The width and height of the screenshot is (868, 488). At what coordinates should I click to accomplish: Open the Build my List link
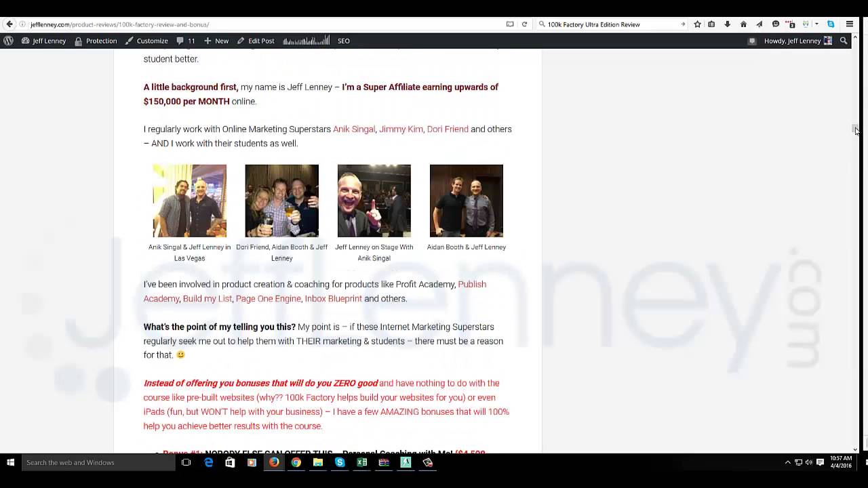click(x=208, y=298)
